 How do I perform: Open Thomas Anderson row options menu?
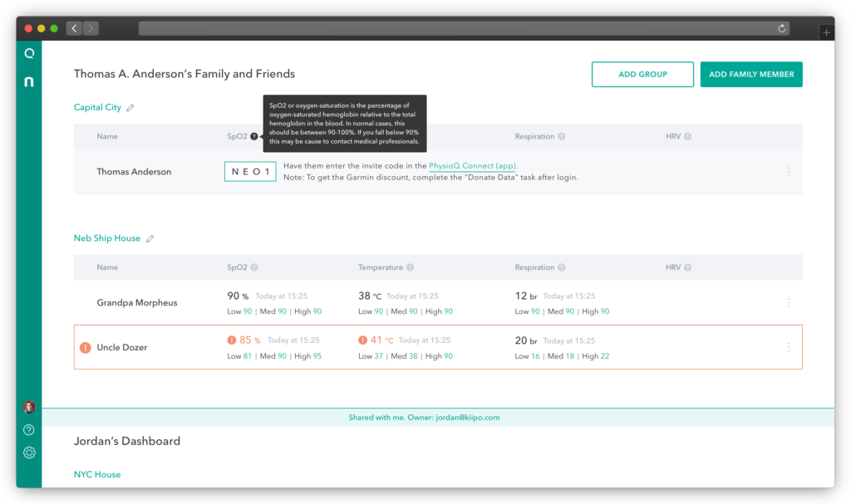pos(789,172)
